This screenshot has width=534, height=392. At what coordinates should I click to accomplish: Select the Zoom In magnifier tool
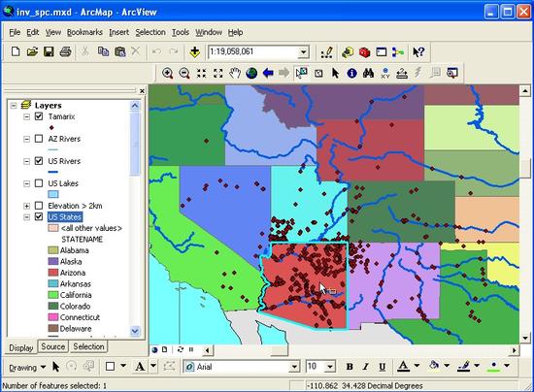coord(167,73)
